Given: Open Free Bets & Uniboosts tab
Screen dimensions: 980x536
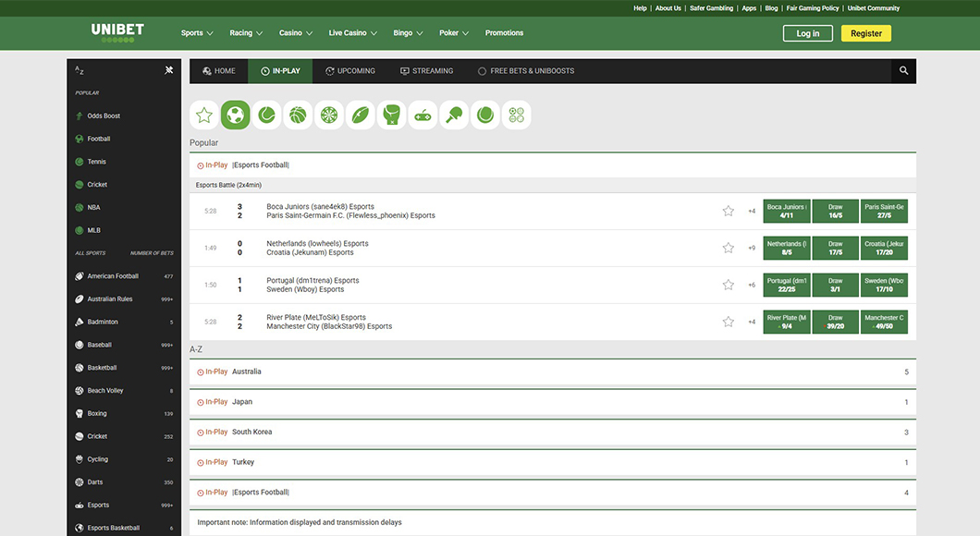Looking at the screenshot, I should coord(526,70).
